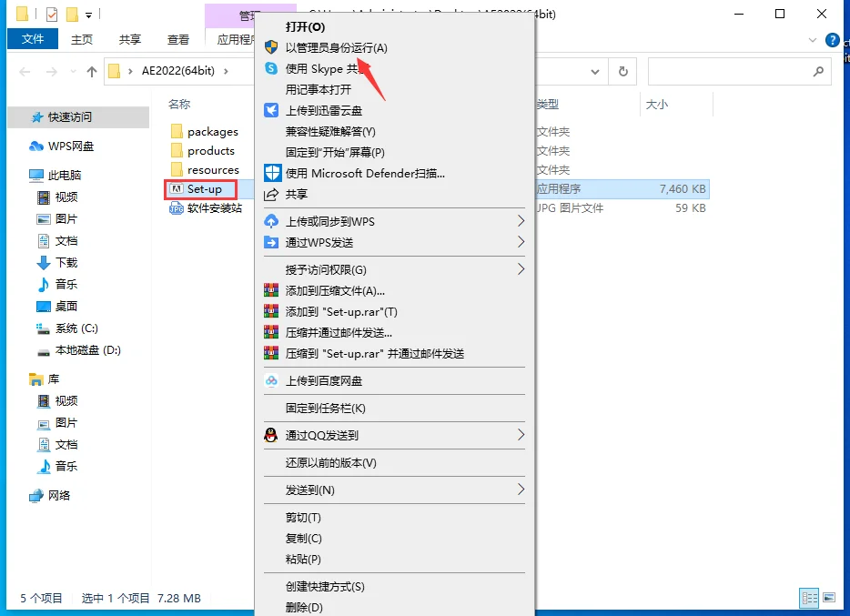Choose 固定到任务栏(K) in context menu
This screenshot has width=850, height=616.
coord(325,408)
